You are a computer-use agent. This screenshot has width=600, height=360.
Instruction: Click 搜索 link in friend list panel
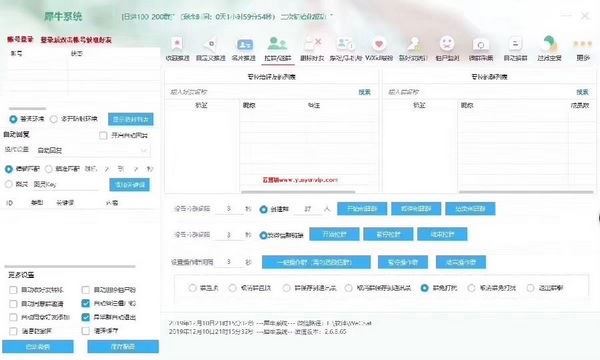click(364, 92)
